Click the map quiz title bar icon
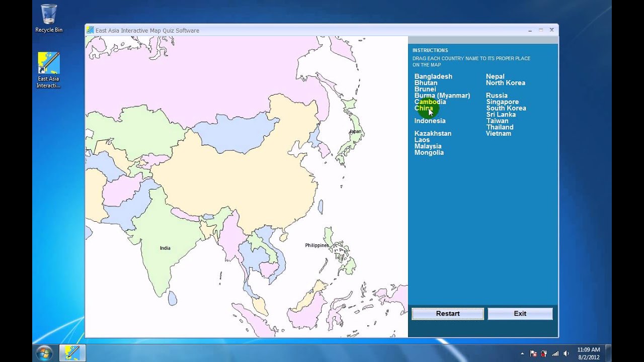644x362 pixels. pyautogui.click(x=90, y=30)
